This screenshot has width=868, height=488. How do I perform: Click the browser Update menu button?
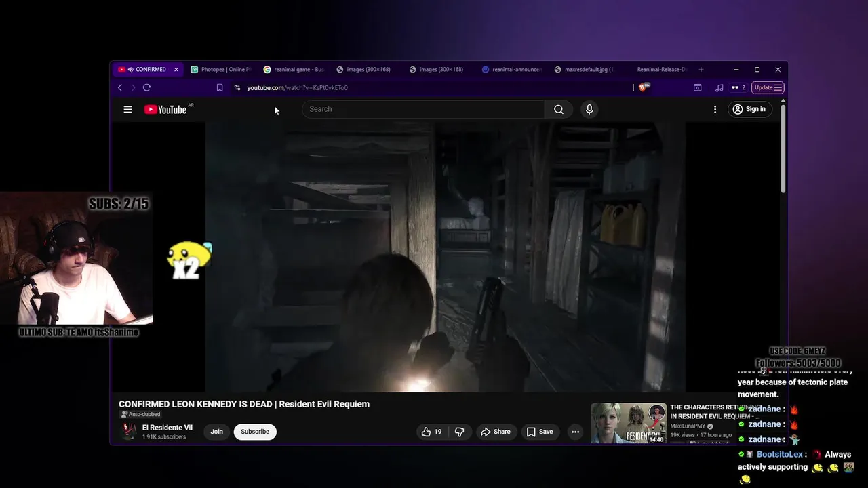point(768,87)
